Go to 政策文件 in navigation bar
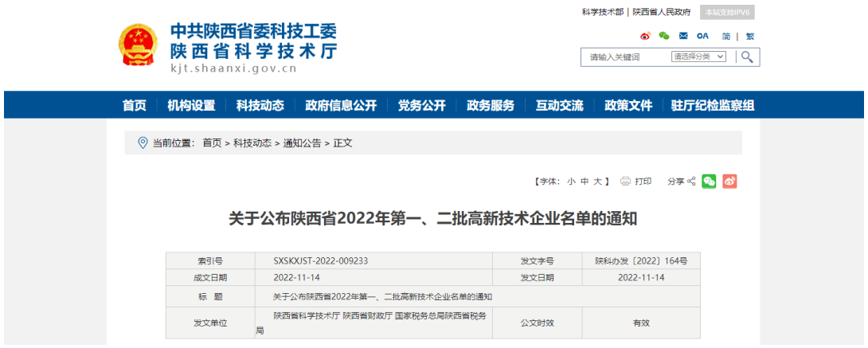Viewport: 868px width, 348px height. (628, 105)
